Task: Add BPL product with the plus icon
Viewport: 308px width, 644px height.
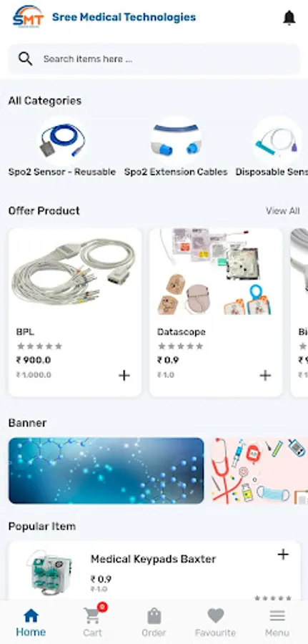Action: [124, 375]
